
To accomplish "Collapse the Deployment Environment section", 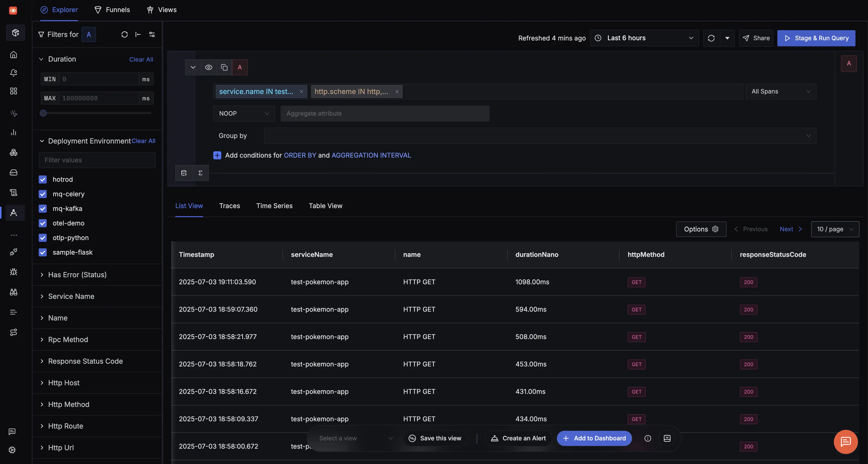I will (42, 141).
